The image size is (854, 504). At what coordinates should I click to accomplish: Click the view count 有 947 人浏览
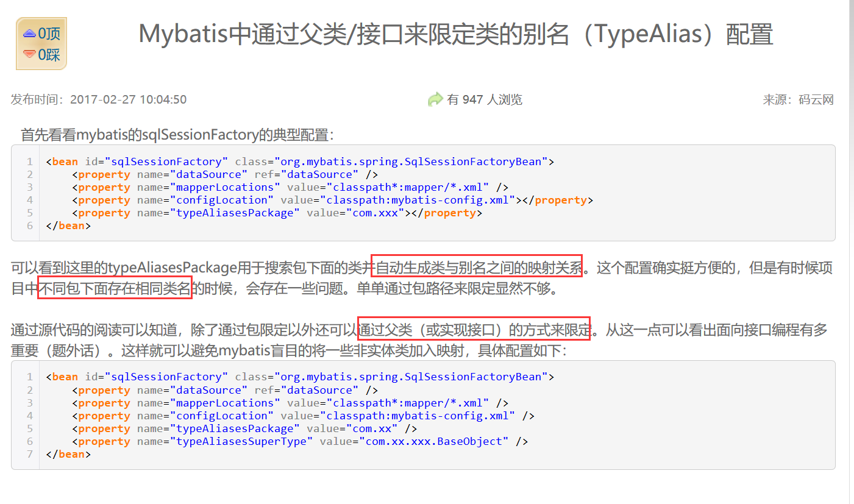(x=485, y=99)
